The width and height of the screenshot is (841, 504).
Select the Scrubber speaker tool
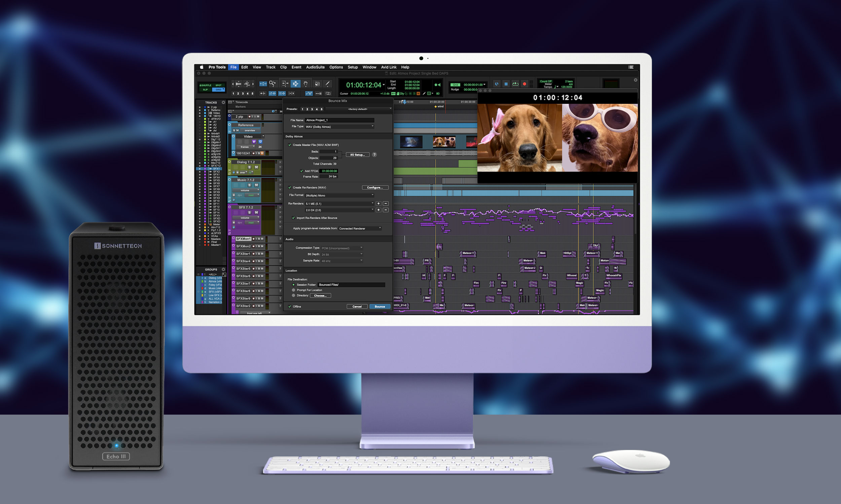(x=317, y=84)
